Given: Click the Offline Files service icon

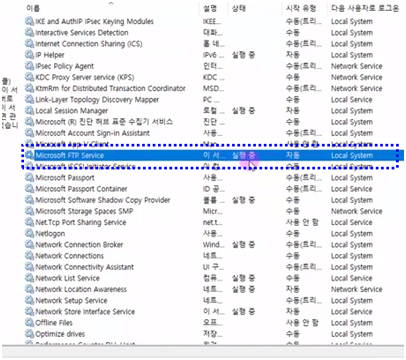Looking at the screenshot, I should (29, 323).
